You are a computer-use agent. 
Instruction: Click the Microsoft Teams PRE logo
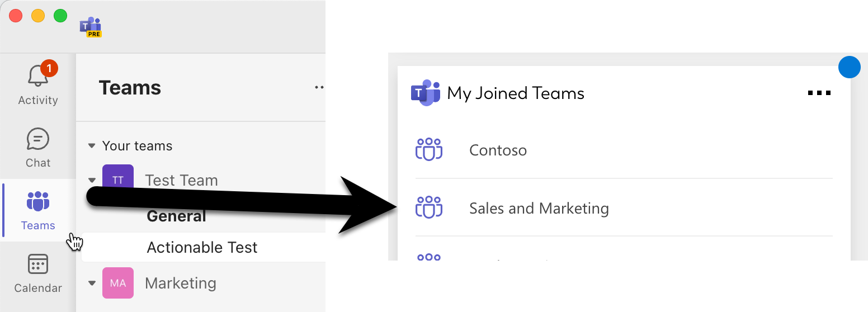[91, 27]
